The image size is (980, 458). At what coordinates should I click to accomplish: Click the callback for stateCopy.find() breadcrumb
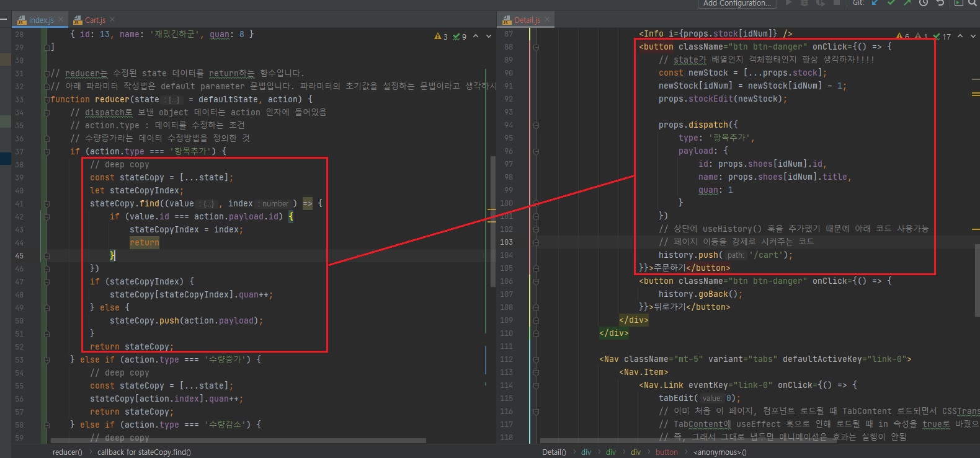(x=144, y=452)
